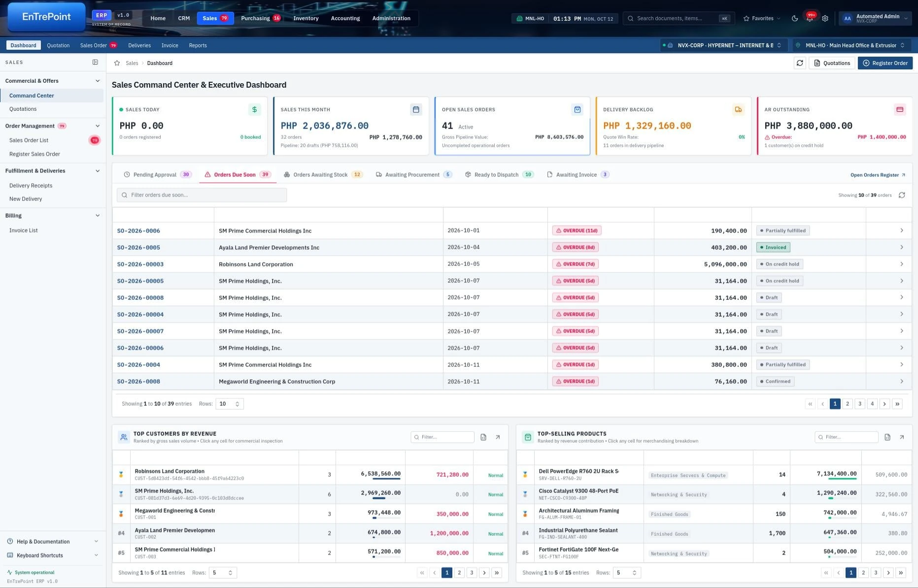Click icon on Open Sales Orders card
The height and width of the screenshot is (588, 918).
click(x=577, y=109)
